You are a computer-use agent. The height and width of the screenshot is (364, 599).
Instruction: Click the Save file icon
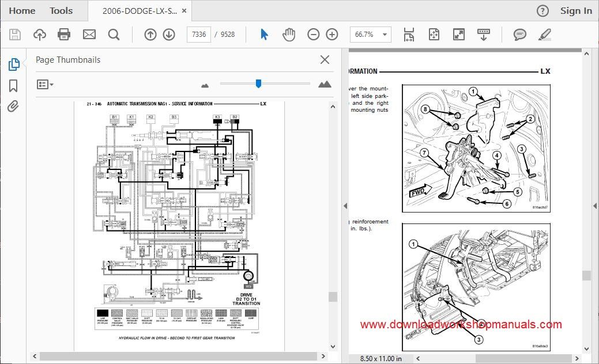tap(15, 35)
